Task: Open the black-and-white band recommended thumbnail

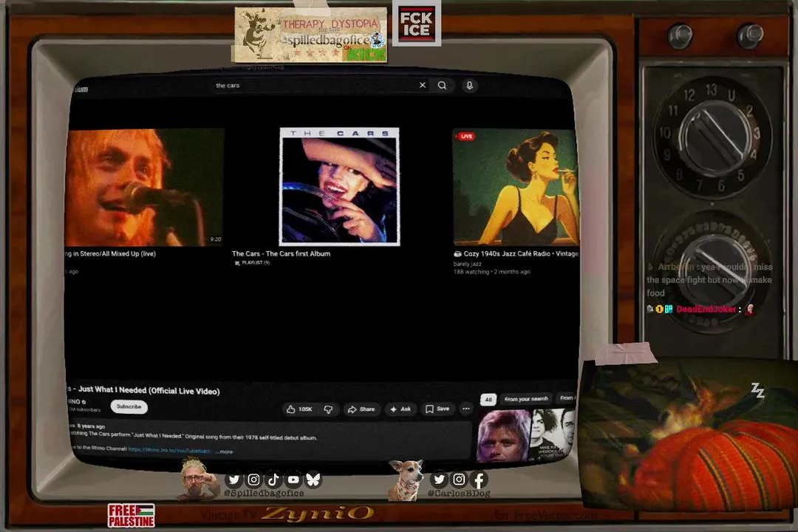Action: (x=553, y=434)
